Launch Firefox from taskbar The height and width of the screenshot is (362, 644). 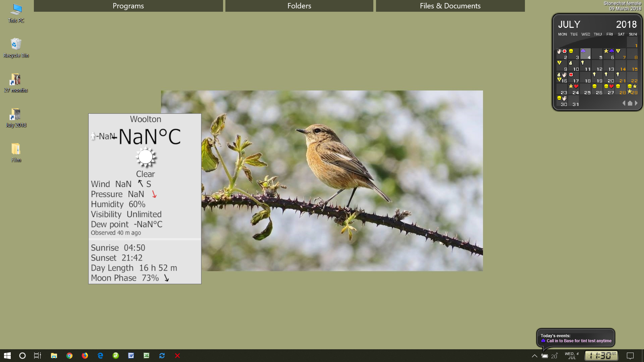[x=85, y=356]
